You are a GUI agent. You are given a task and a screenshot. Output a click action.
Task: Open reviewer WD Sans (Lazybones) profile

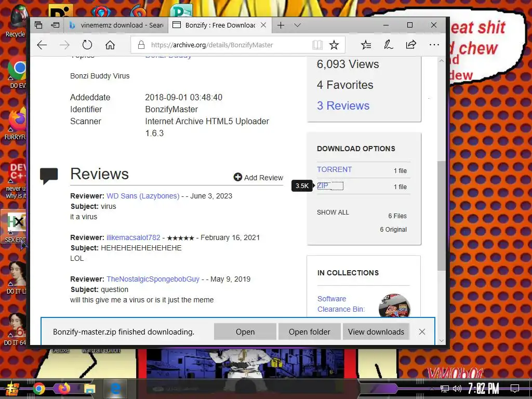[143, 196]
